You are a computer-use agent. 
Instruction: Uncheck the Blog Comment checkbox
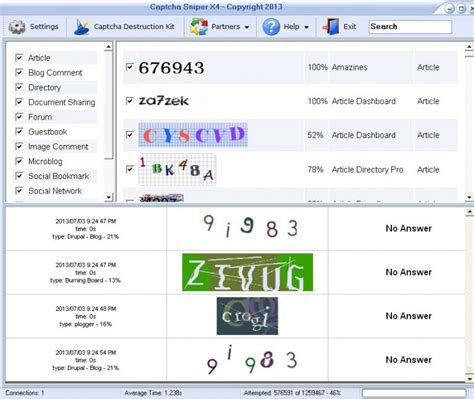pos(19,72)
